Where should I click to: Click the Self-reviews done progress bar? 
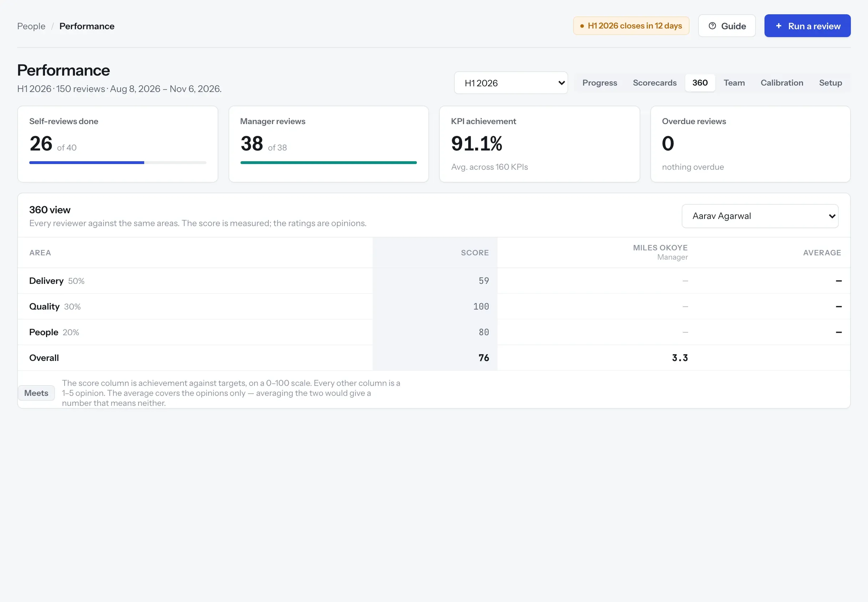pos(118,163)
